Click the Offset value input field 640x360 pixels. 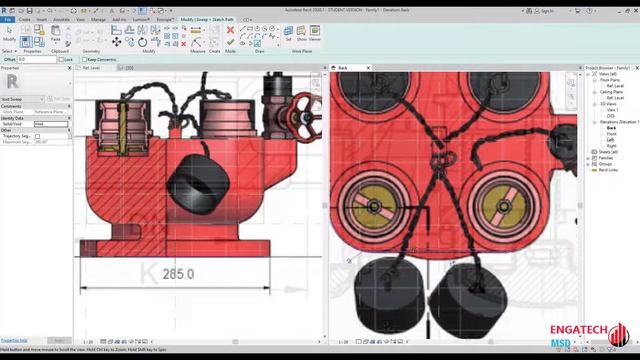tap(36, 60)
